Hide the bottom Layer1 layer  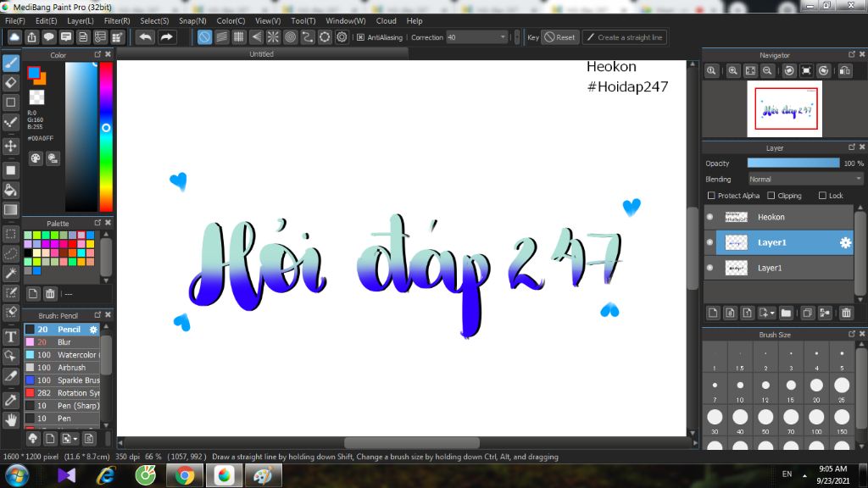(x=710, y=268)
